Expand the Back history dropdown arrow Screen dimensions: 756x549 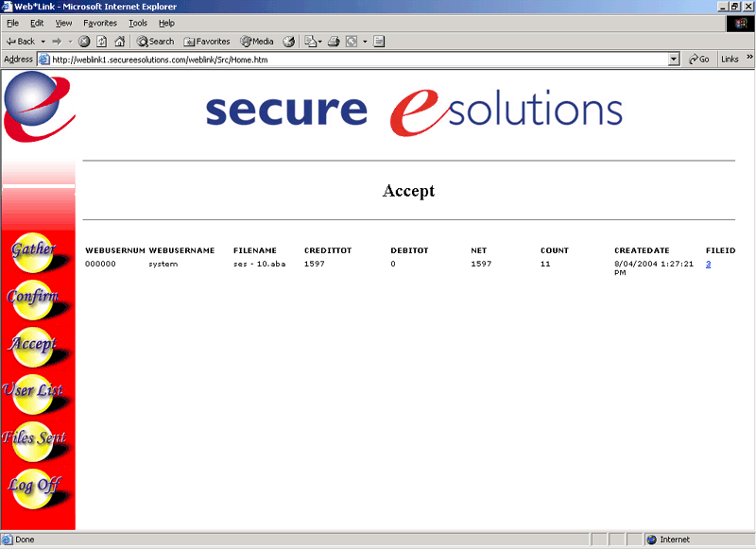coord(43,42)
